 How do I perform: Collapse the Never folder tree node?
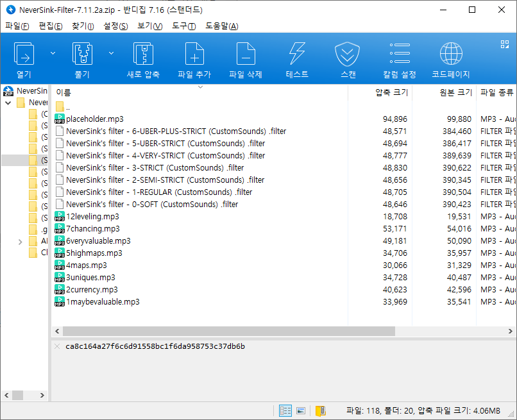8,103
